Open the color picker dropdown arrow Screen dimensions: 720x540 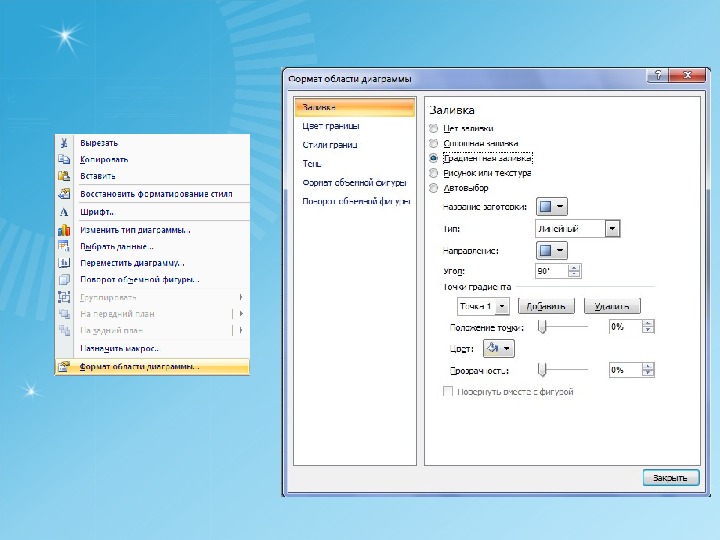(x=506, y=348)
